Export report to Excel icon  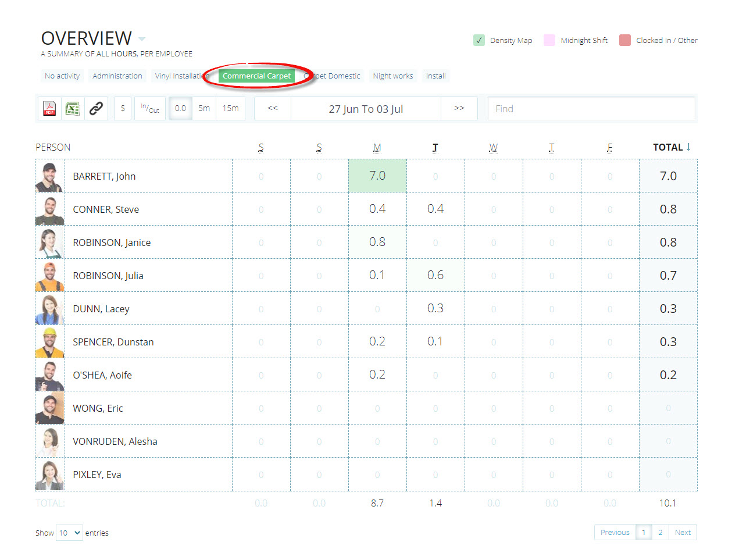(73, 109)
